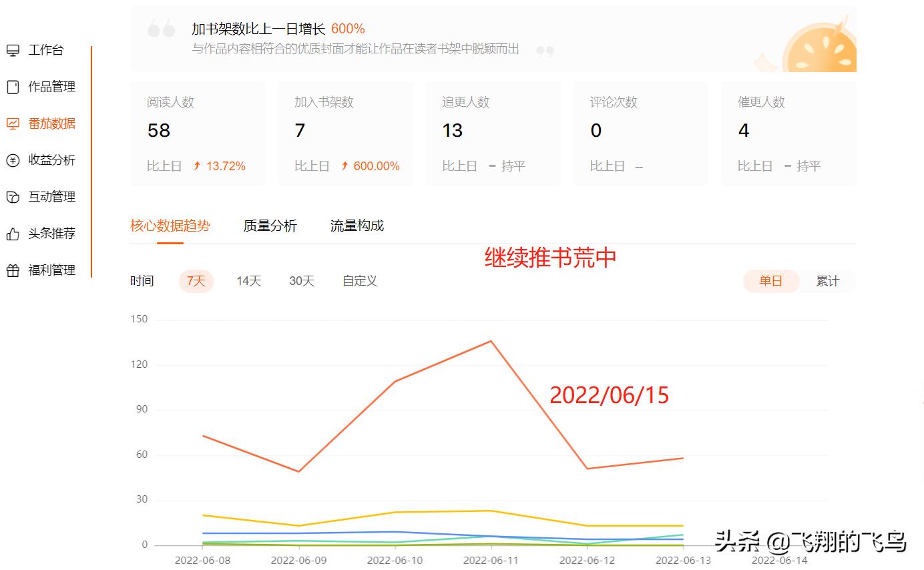
Task: Open the 质量分析 tab
Action: [270, 226]
